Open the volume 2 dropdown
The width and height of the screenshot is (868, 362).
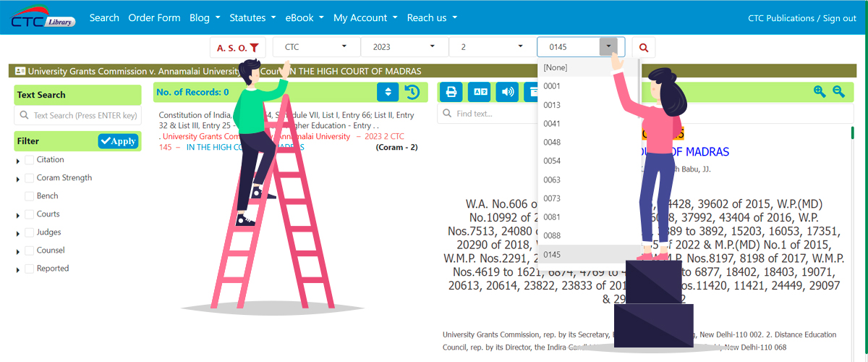pyautogui.click(x=493, y=47)
